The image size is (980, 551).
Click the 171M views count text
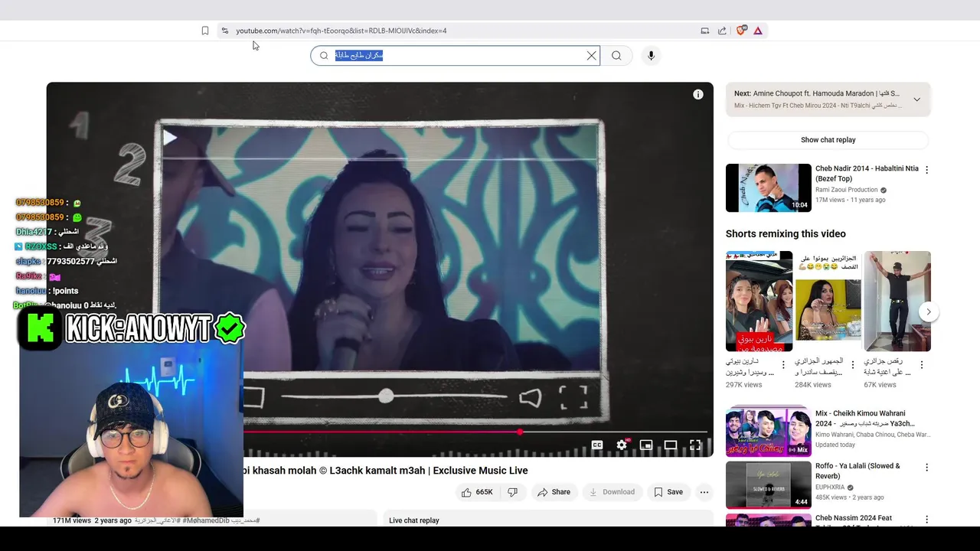pyautogui.click(x=72, y=520)
